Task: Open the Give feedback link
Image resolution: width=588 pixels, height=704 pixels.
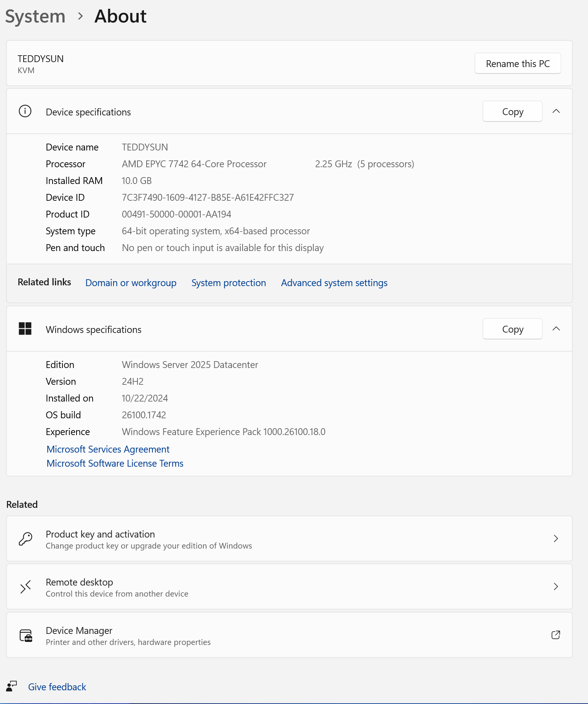Action: (x=57, y=687)
